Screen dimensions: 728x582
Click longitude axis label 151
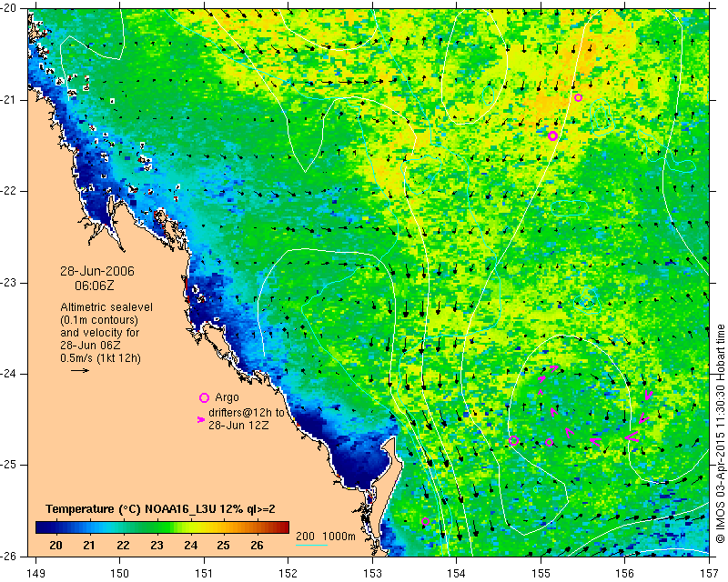tap(204, 574)
